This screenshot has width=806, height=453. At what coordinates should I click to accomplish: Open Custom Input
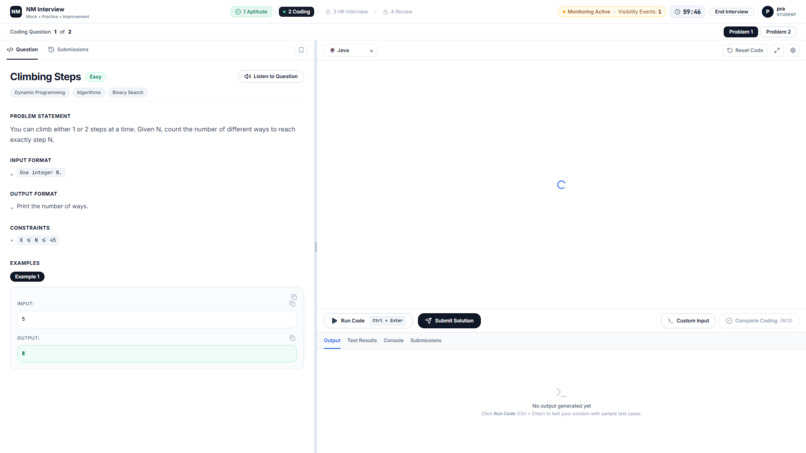tap(688, 320)
